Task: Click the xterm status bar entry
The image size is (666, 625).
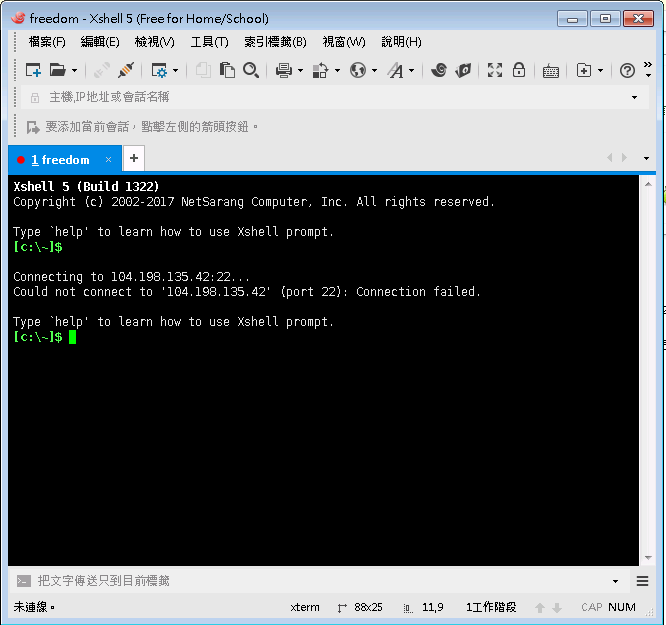Action: (305, 607)
